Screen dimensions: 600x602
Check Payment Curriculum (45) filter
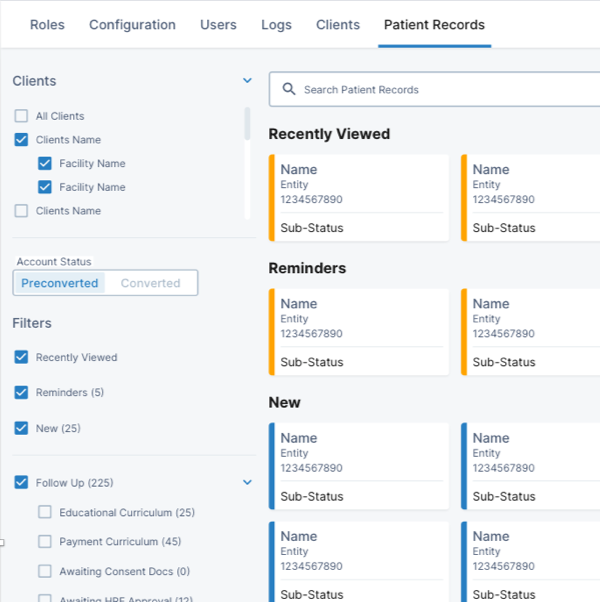pyautogui.click(x=45, y=541)
